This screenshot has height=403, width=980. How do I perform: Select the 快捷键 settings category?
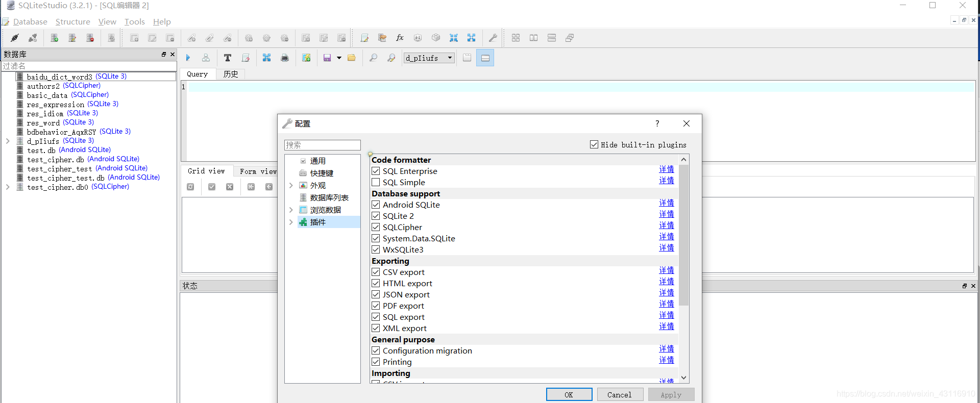(322, 173)
